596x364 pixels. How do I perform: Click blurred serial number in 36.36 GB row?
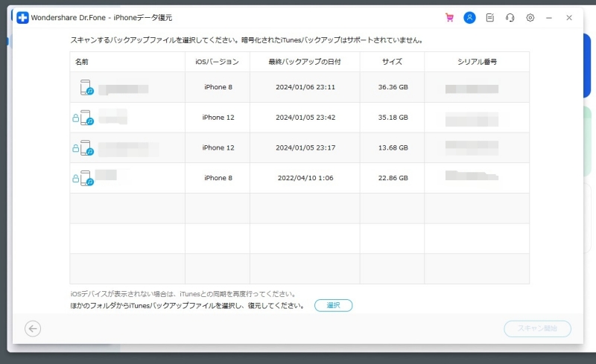pyautogui.click(x=472, y=89)
